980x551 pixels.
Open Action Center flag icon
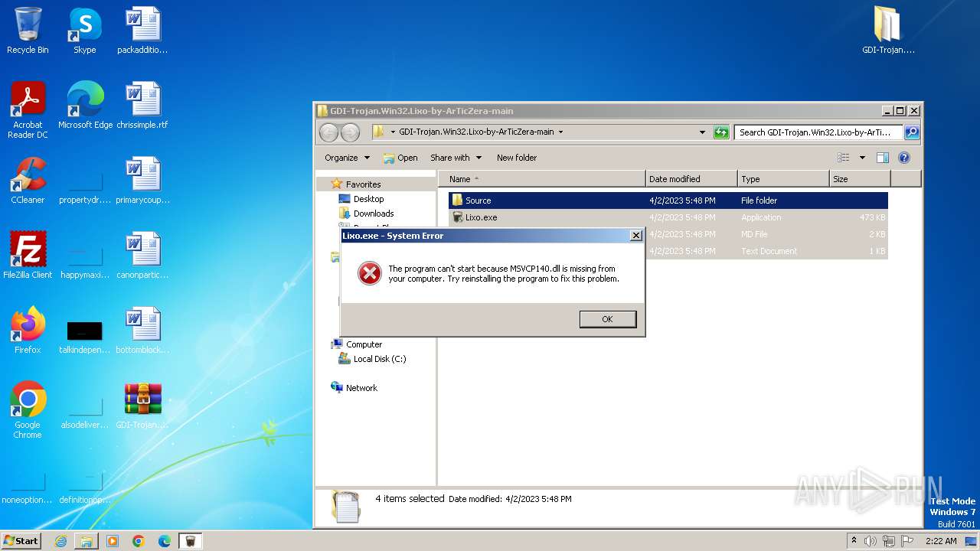tap(906, 540)
